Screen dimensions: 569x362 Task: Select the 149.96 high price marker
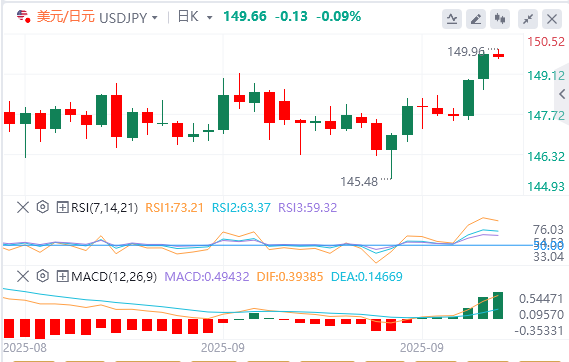466,52
